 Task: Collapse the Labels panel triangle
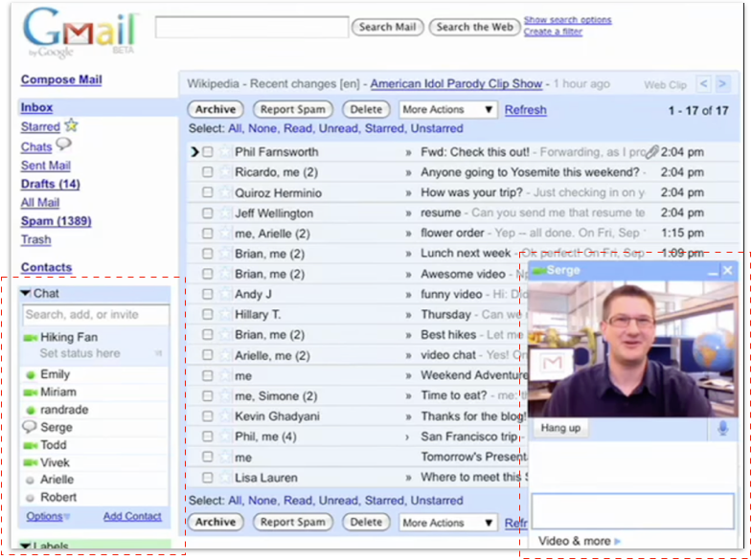tap(26, 545)
